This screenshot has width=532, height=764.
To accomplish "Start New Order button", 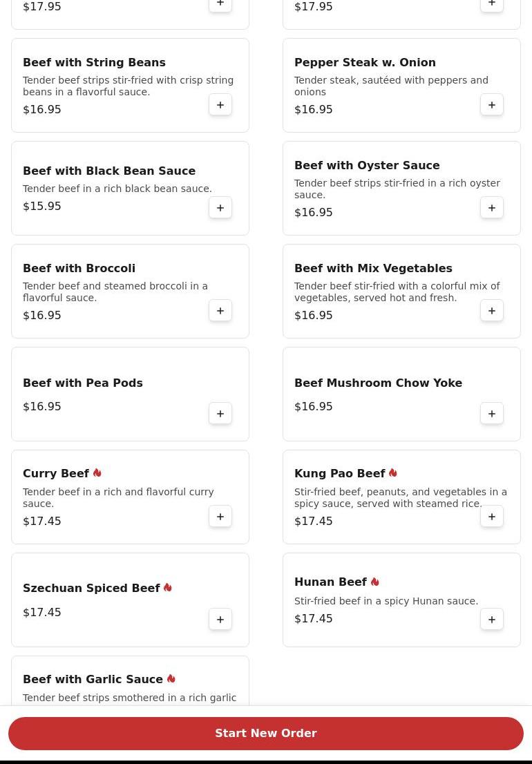I will (266, 734).
